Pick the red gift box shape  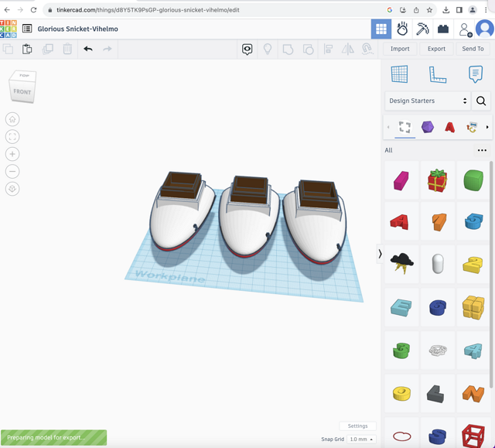point(437,180)
